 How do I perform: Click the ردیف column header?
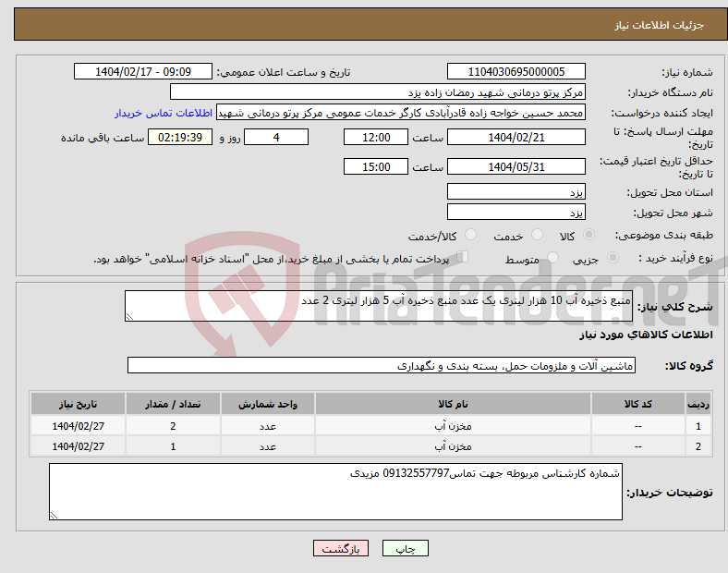tap(698, 404)
